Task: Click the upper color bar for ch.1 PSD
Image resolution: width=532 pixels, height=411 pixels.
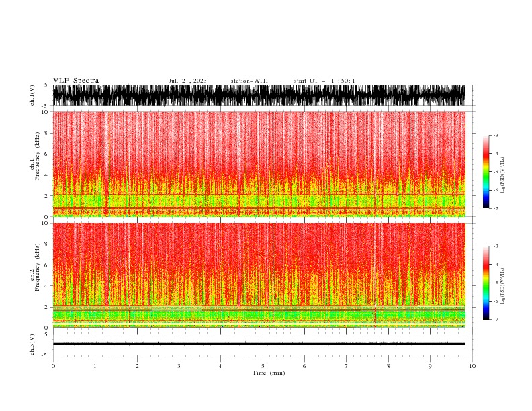Action: point(486,172)
